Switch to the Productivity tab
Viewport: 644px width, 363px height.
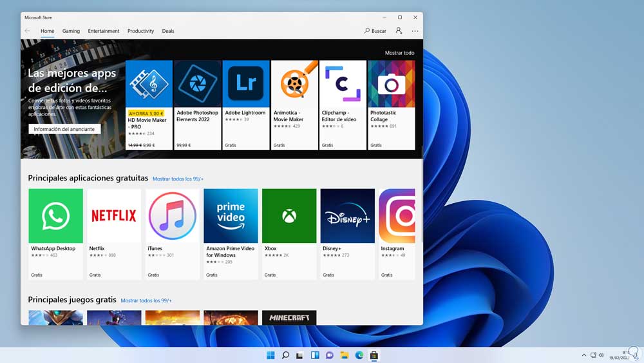tap(140, 31)
